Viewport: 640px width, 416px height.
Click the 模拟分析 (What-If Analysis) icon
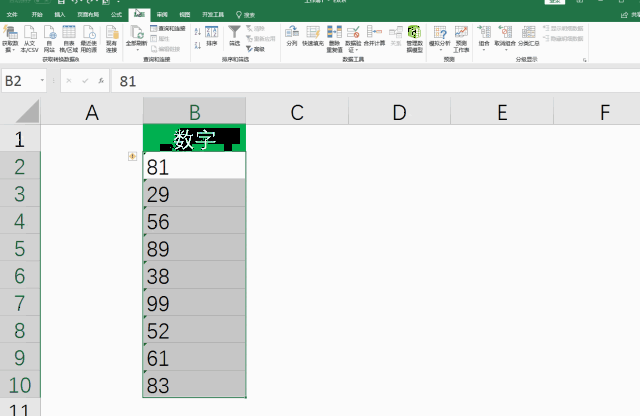(440, 33)
